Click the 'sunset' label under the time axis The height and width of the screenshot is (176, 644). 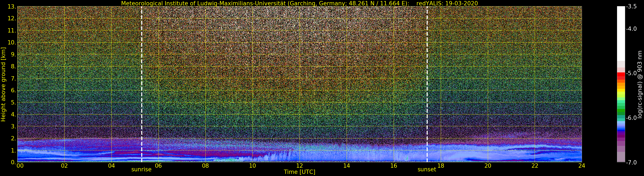point(427,169)
